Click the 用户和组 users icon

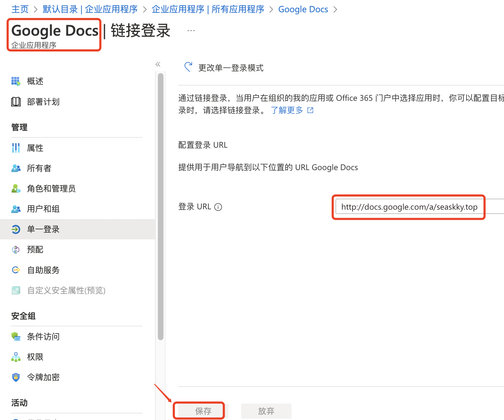pyautogui.click(x=16, y=209)
